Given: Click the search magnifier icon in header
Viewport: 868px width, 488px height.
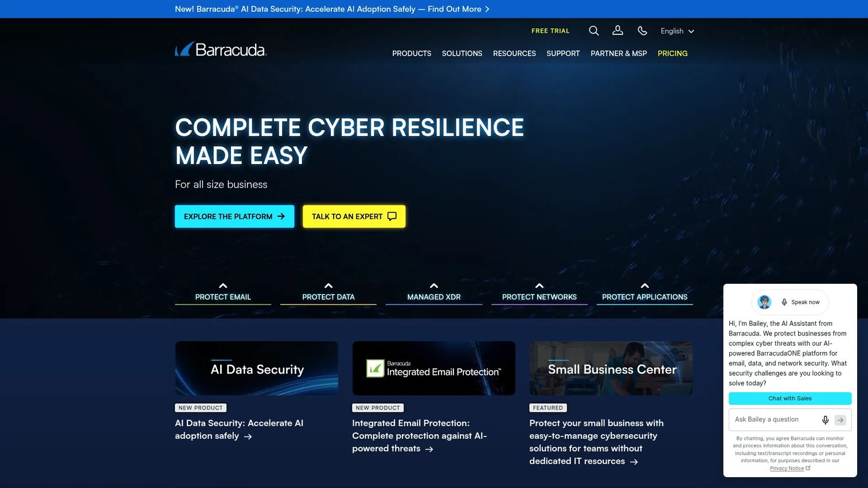Looking at the screenshot, I should tap(594, 31).
